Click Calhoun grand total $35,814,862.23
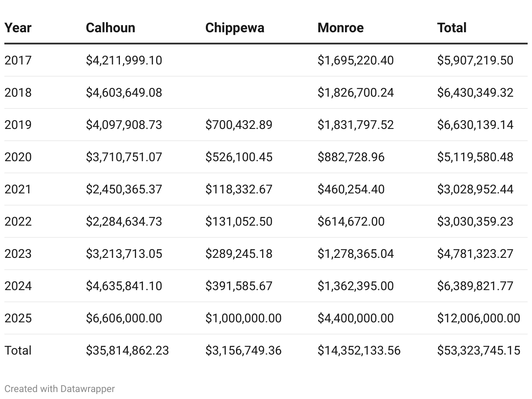This screenshot has width=532, height=399. (x=127, y=350)
